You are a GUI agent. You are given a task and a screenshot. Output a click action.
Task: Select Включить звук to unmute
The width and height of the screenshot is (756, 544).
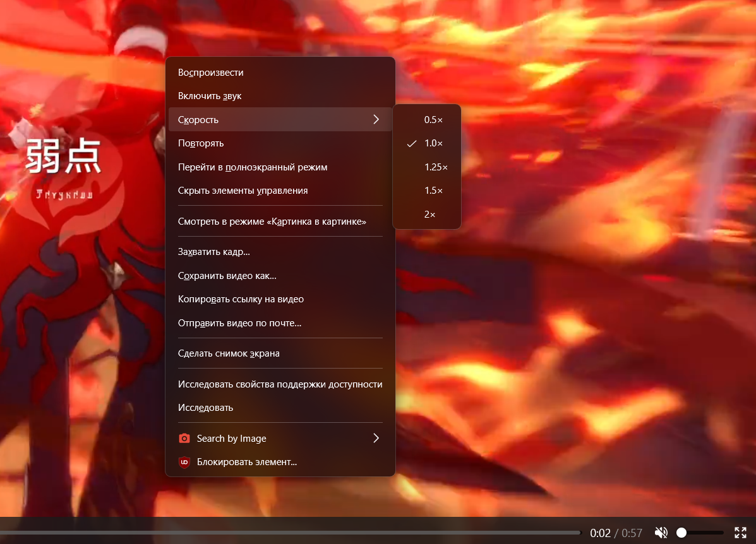(x=280, y=96)
